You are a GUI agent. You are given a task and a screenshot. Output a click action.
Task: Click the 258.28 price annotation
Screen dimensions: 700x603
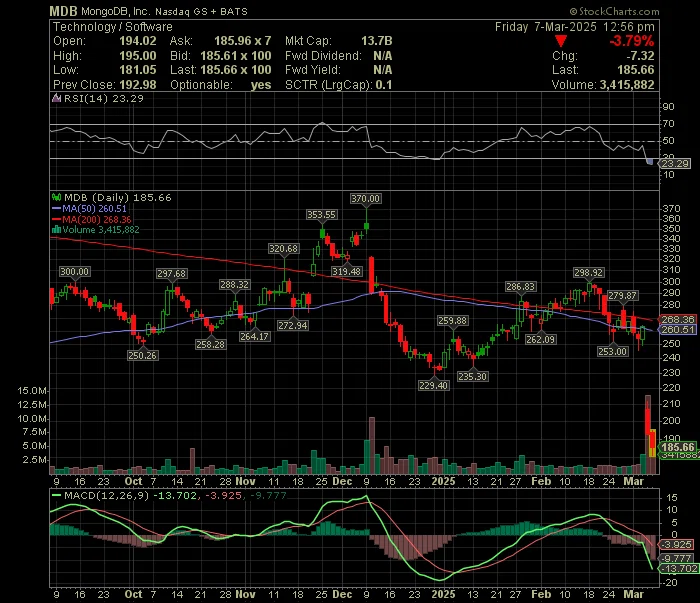coord(210,344)
